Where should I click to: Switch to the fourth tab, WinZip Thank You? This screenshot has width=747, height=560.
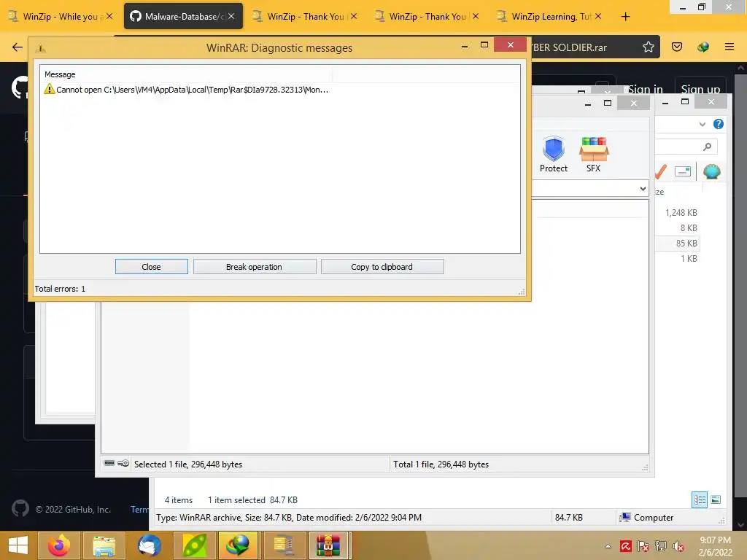pyautogui.click(x=427, y=17)
